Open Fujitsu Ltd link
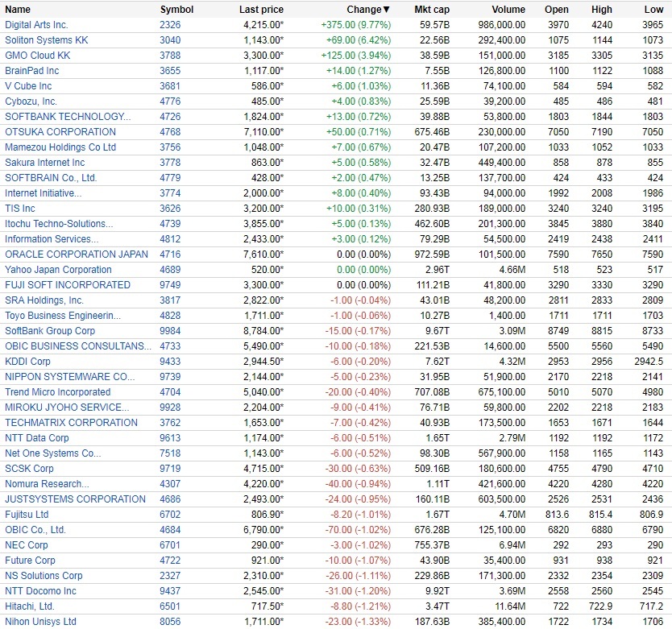 click(x=27, y=515)
